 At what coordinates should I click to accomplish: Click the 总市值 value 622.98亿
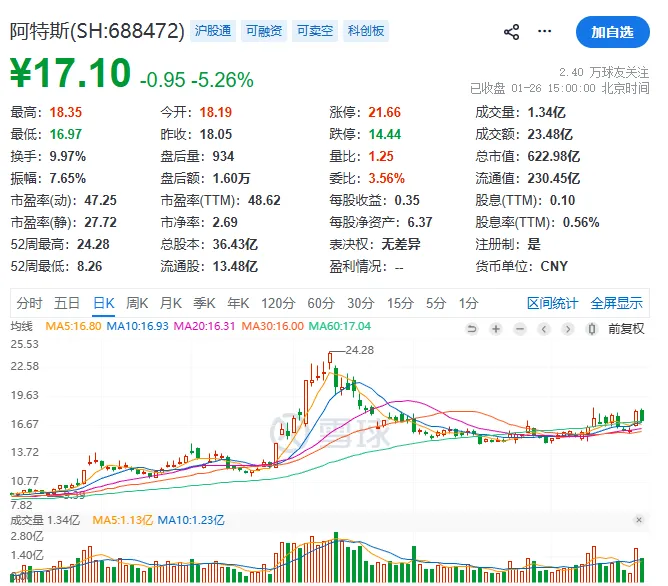point(554,156)
